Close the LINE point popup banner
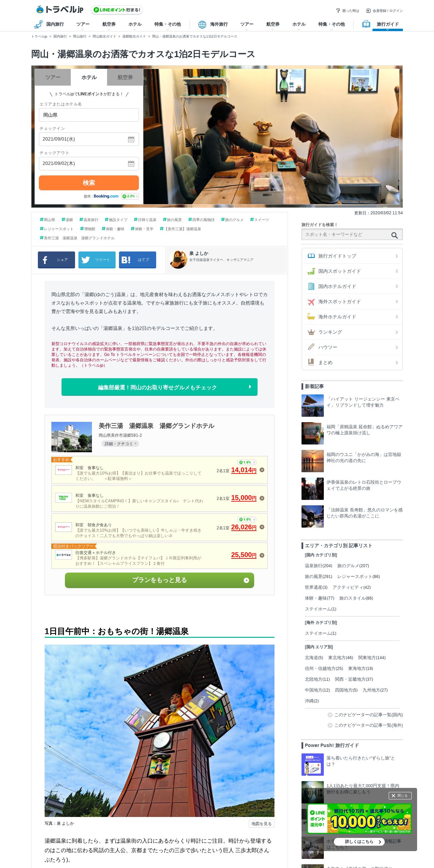This screenshot has width=434, height=868. [400, 796]
